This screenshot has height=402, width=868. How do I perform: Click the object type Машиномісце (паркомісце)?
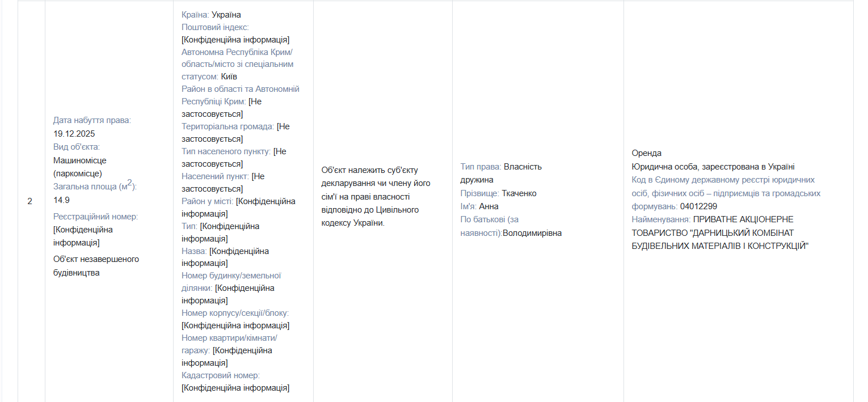[80, 167]
